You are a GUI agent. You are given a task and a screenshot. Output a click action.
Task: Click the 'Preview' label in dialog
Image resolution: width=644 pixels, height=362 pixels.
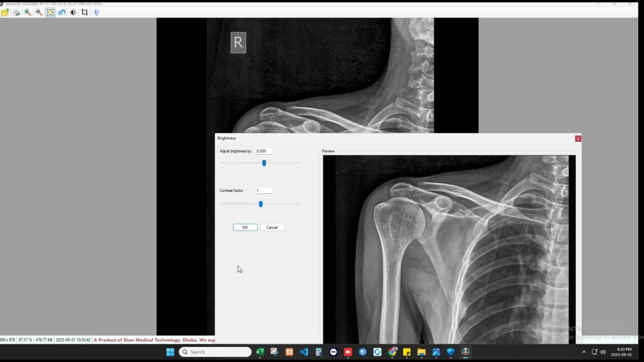click(x=328, y=151)
